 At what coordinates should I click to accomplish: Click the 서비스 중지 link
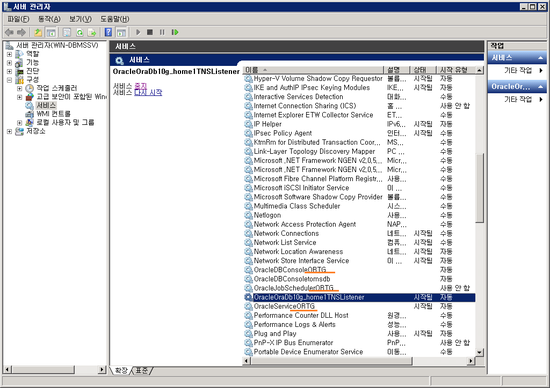point(141,86)
